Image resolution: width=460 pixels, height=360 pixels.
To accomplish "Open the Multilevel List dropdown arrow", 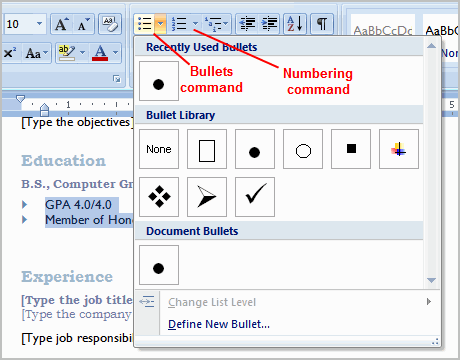I will 226,24.
